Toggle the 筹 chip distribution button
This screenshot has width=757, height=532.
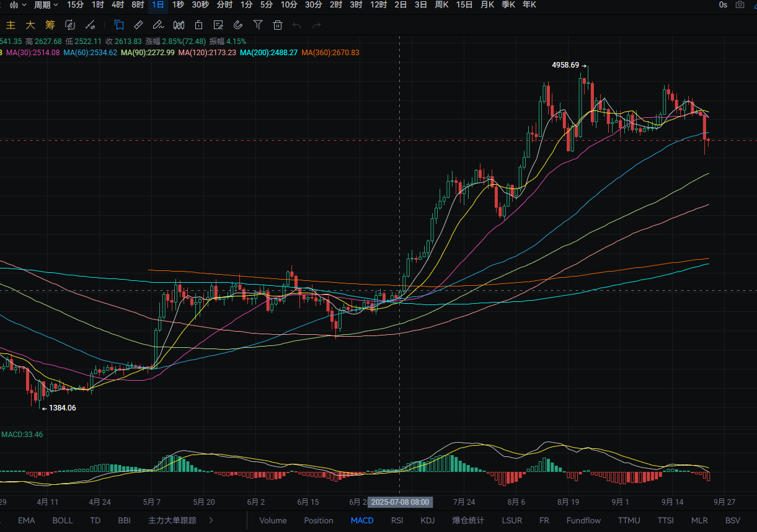[50, 25]
